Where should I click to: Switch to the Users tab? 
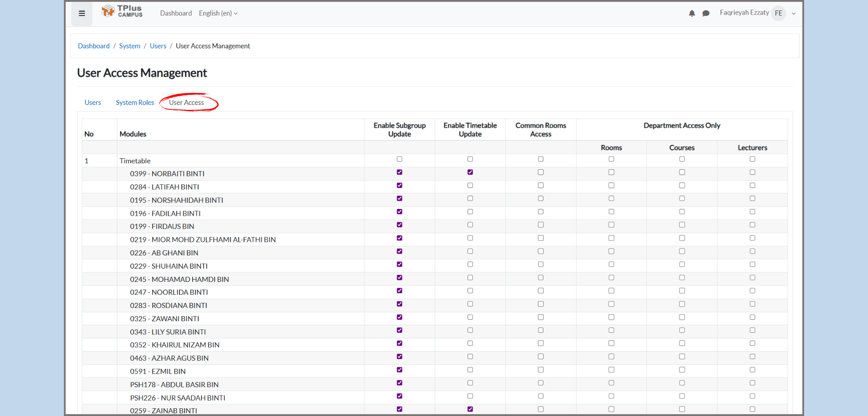(x=93, y=103)
